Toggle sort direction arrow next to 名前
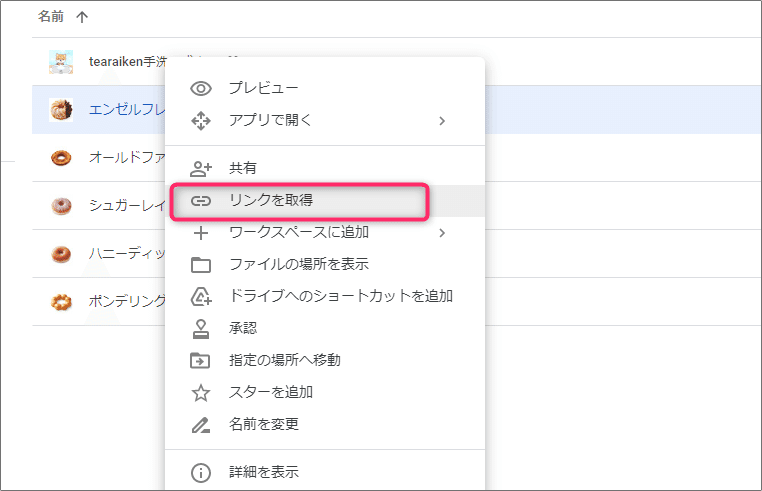This screenshot has width=762, height=491. pos(82,17)
